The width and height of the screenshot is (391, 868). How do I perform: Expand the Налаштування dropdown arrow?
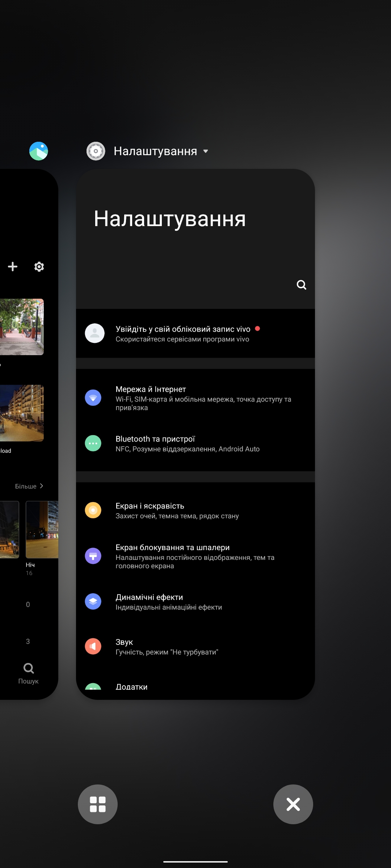point(206,151)
